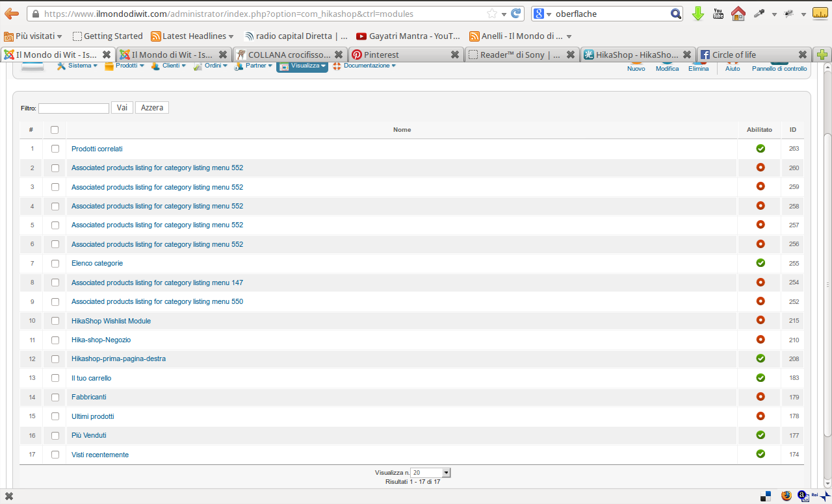The image size is (832, 504).
Task: Enable the module with ID 260
Action: [x=760, y=168]
